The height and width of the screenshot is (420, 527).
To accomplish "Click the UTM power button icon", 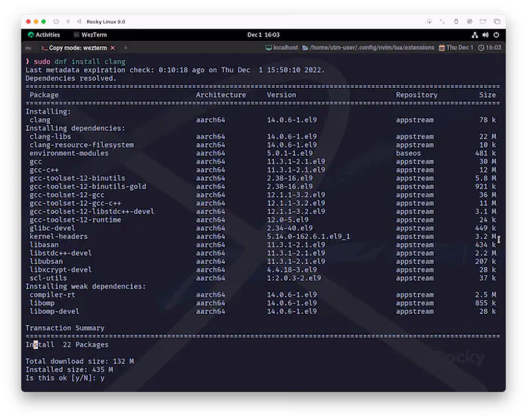I will (x=56, y=21).
